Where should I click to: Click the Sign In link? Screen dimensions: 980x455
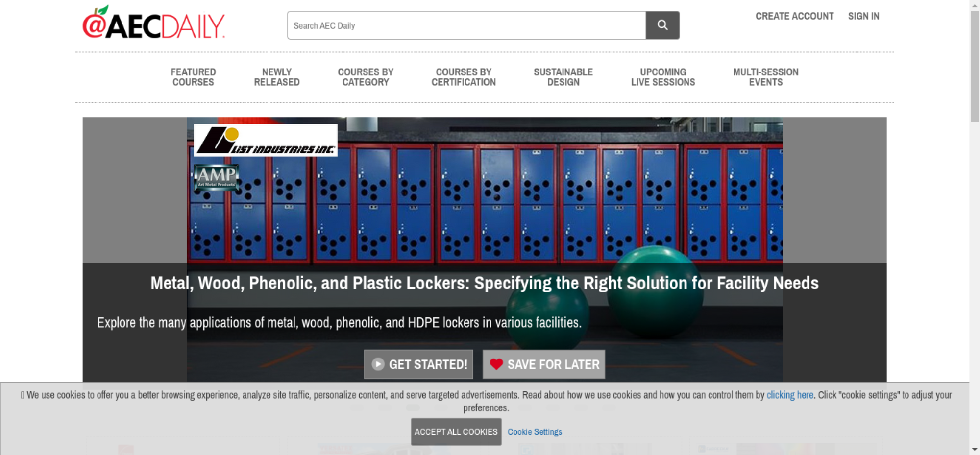tap(863, 16)
